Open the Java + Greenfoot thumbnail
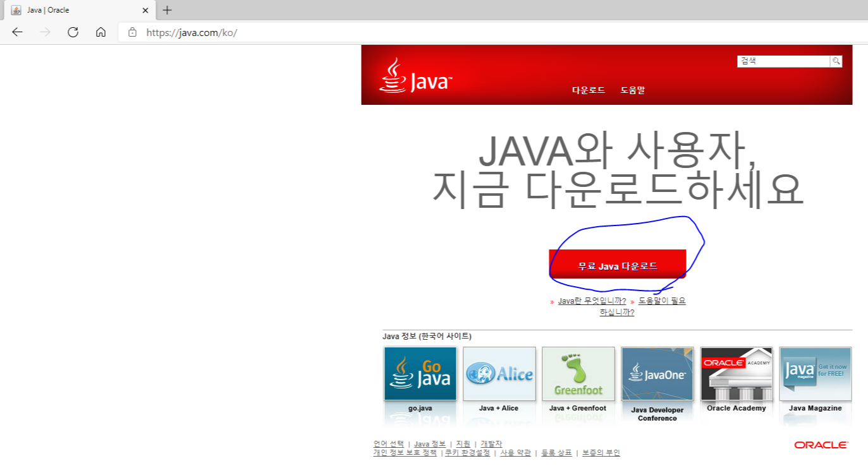Viewport: 868px width, 468px height. click(x=578, y=373)
